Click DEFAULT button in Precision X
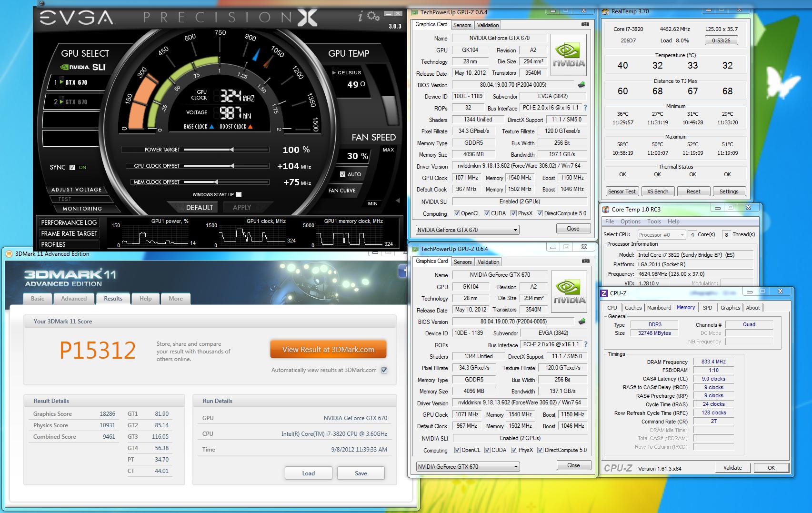 coord(199,207)
